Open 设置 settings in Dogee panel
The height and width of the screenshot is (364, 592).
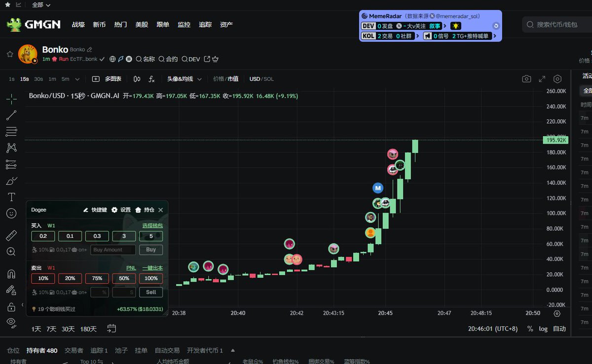click(x=121, y=210)
